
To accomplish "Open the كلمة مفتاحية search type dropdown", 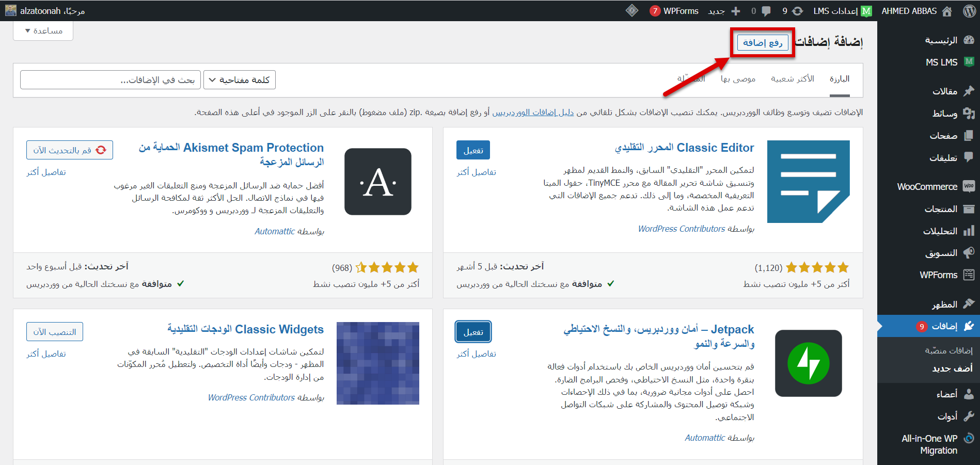I will pos(240,80).
